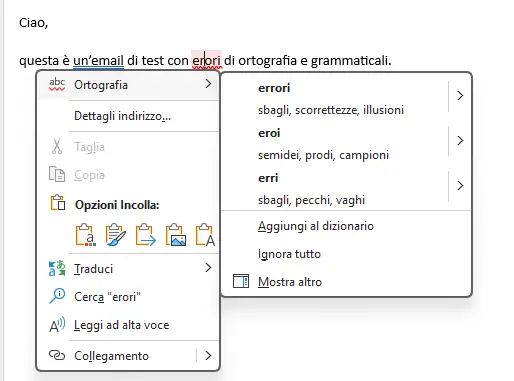Click the word grammaticali in the message
This screenshot has width=514, height=381.
pos(351,61)
